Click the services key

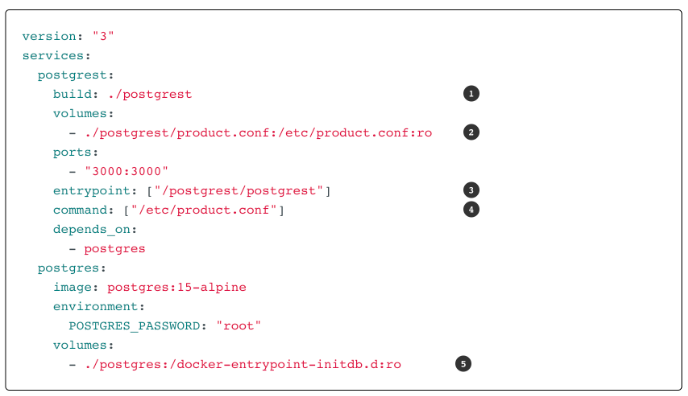53,55
